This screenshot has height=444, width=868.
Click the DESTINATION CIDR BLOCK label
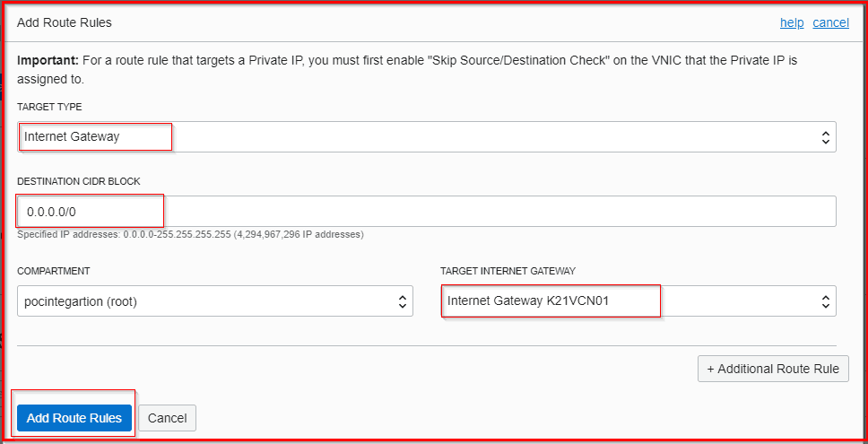click(x=78, y=181)
